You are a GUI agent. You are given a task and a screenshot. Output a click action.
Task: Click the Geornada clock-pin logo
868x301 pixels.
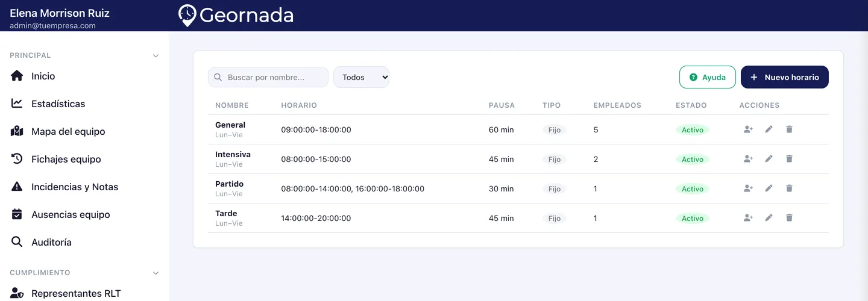(x=187, y=15)
